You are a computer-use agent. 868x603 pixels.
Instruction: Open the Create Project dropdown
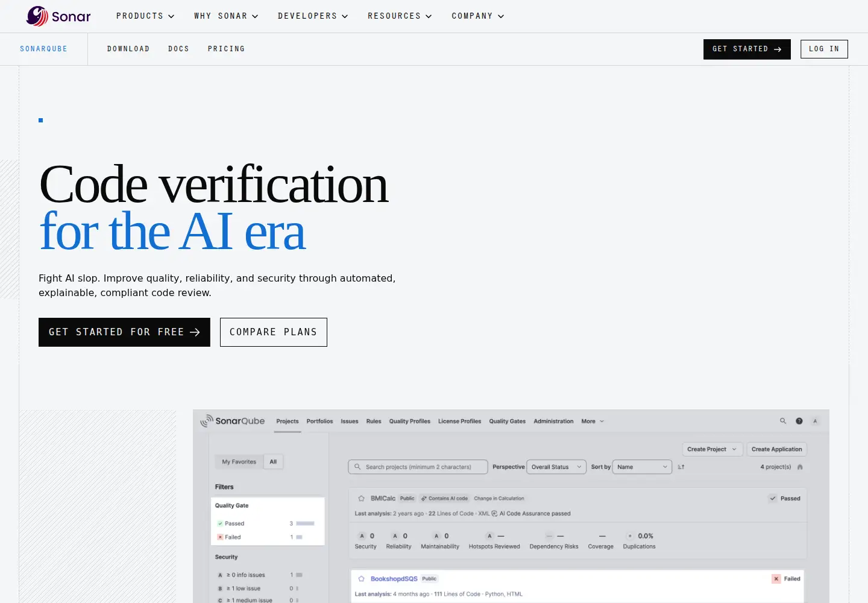click(x=712, y=449)
